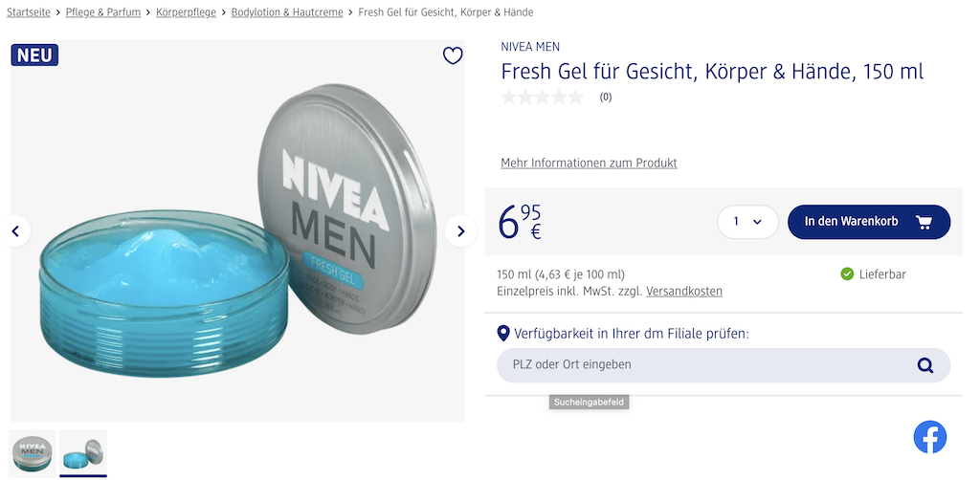Select first thumbnail of closed Nivea tin
The image size is (980, 480).
click(x=33, y=452)
